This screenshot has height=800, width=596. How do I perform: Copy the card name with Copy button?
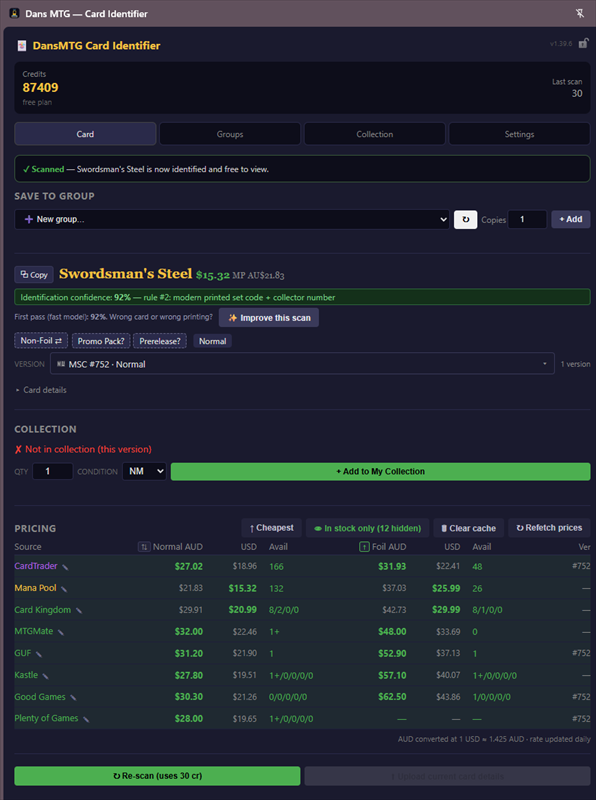click(x=34, y=274)
